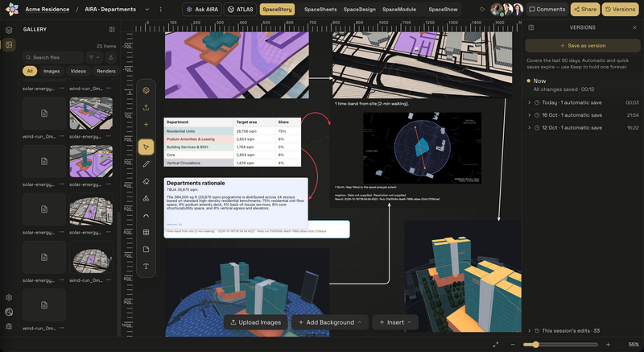Select the pointer tool in the canvas toolbar
The width and height of the screenshot is (644, 352).
(x=146, y=147)
